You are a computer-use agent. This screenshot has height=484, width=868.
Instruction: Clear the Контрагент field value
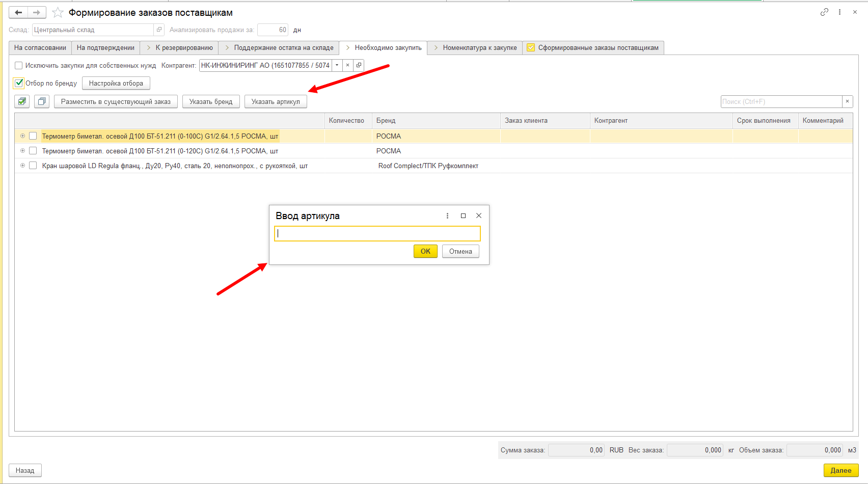tap(347, 65)
